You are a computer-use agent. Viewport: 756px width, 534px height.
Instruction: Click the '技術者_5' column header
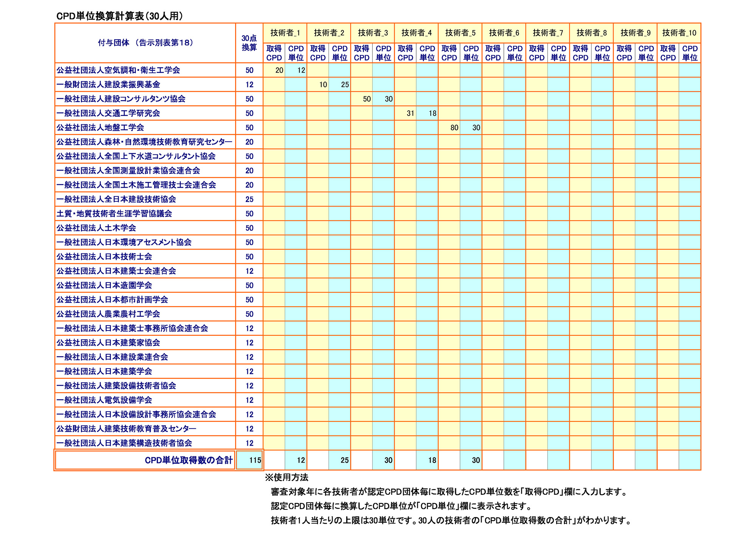[x=460, y=33]
